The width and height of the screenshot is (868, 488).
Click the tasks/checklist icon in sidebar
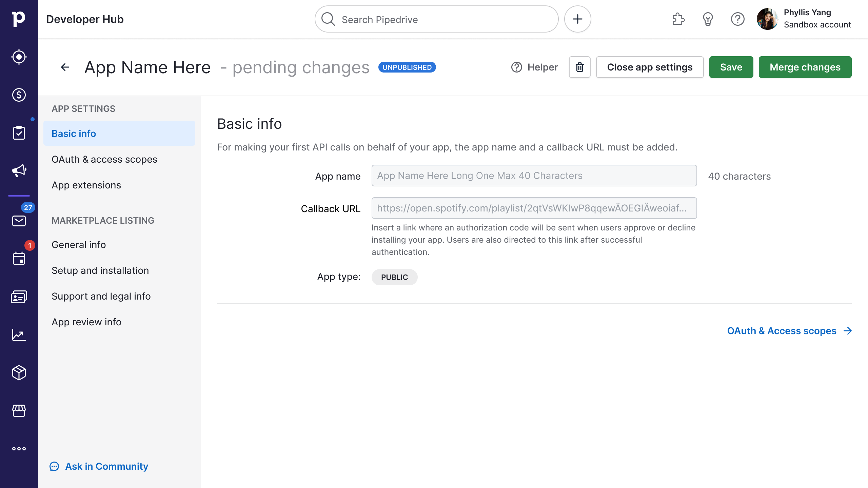pyautogui.click(x=19, y=133)
